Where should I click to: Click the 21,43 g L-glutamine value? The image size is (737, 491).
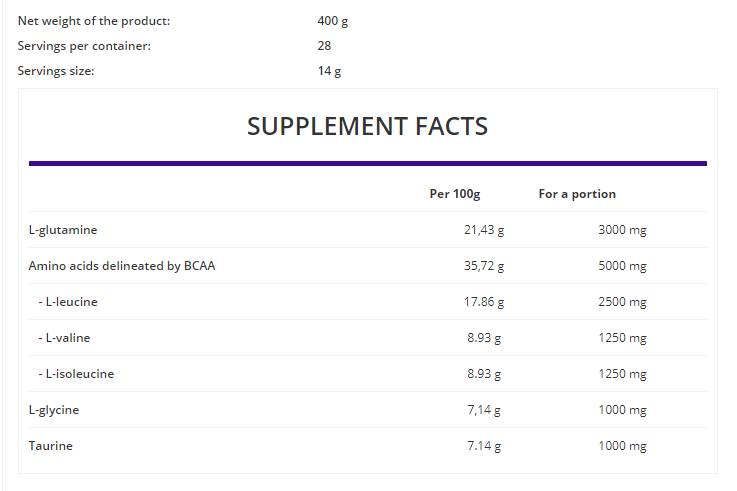(x=484, y=230)
